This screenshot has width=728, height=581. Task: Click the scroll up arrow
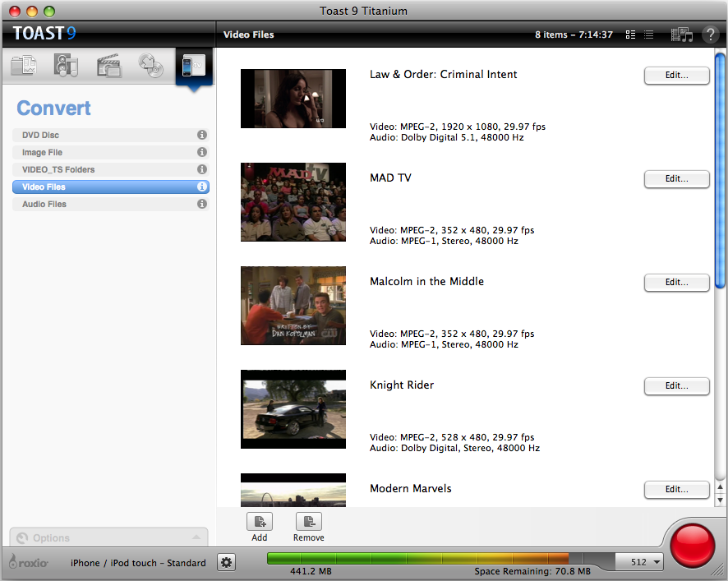click(x=720, y=487)
